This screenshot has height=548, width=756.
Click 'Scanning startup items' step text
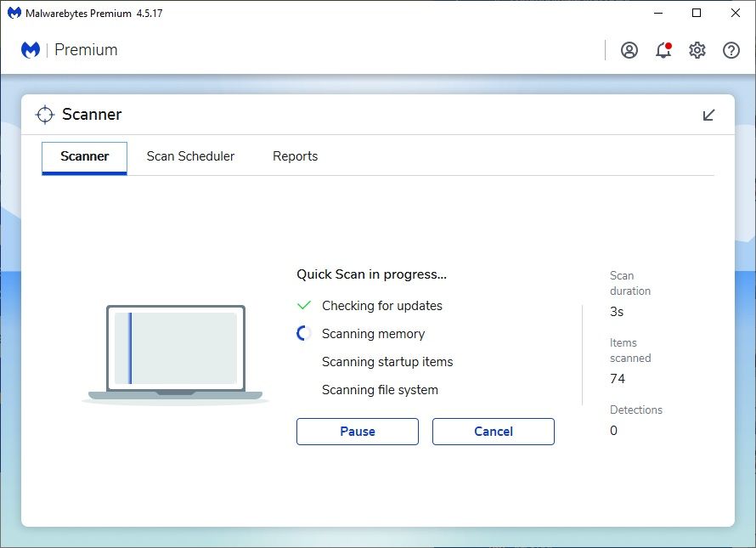click(387, 361)
